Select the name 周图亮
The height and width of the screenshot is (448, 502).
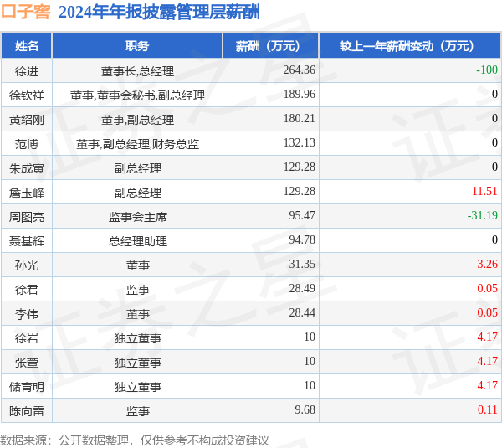coord(27,217)
